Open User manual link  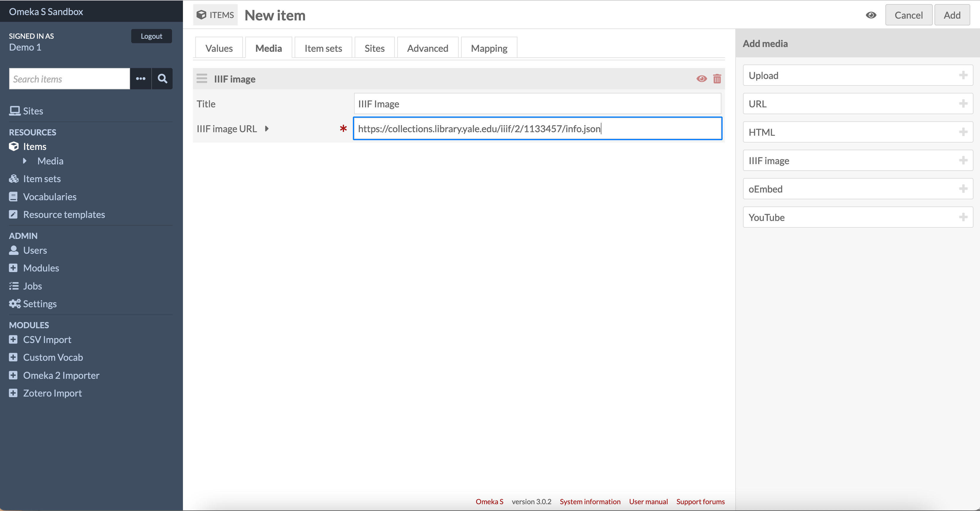[x=648, y=502]
